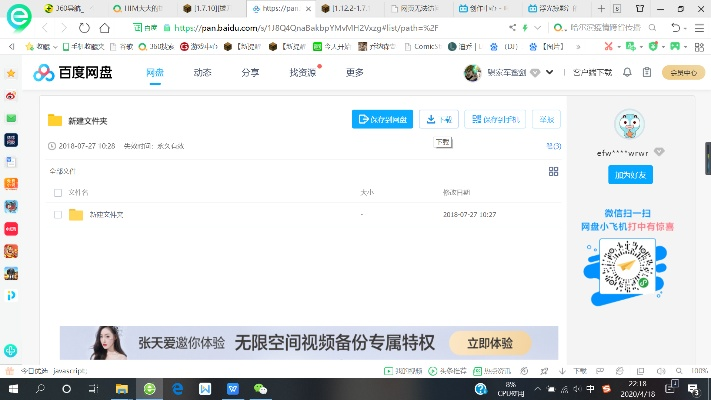Open the extensions grid icon on bookmarks bar
This screenshot has height=400, width=711.
(699, 47)
